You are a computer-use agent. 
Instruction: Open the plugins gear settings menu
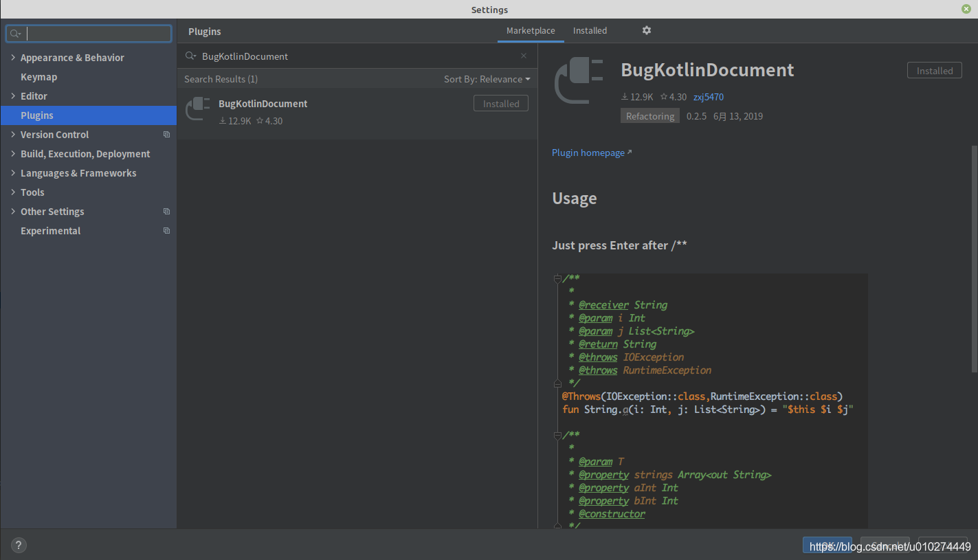click(646, 30)
